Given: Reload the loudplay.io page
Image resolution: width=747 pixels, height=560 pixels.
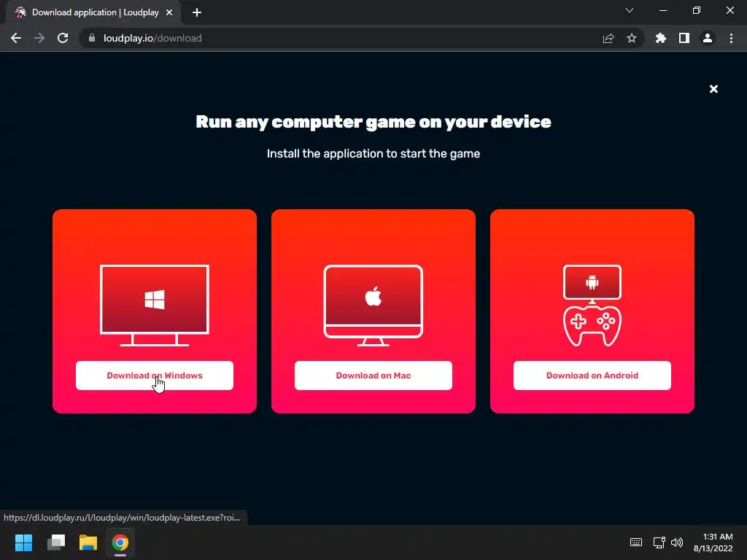Looking at the screenshot, I should 63,38.
